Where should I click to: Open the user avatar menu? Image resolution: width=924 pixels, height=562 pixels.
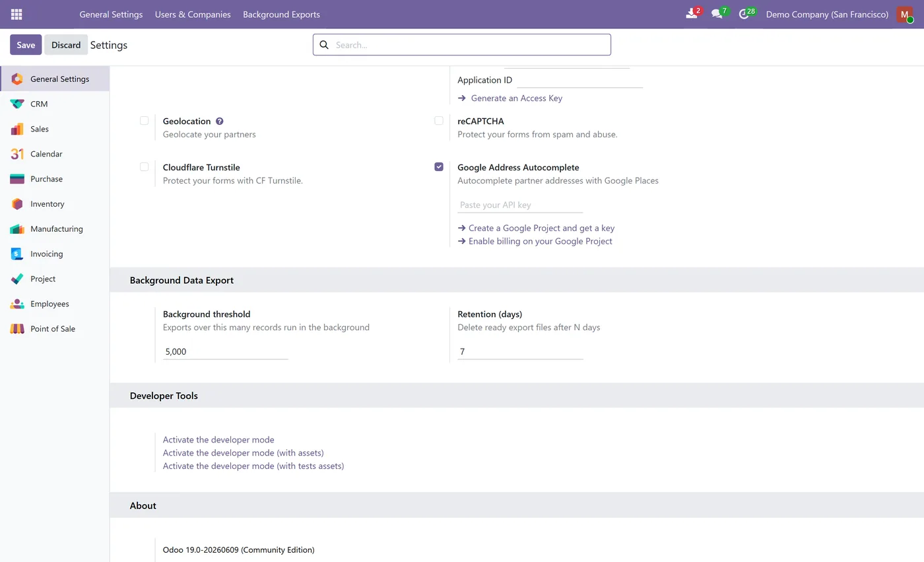click(x=905, y=15)
